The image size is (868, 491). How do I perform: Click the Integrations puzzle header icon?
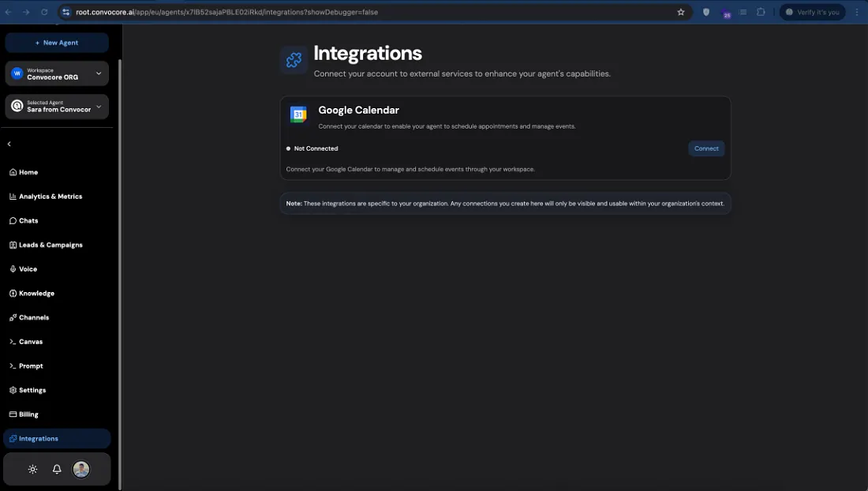point(294,60)
